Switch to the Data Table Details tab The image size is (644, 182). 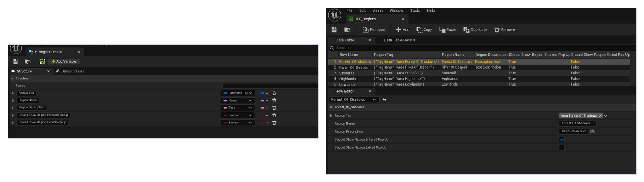399,40
